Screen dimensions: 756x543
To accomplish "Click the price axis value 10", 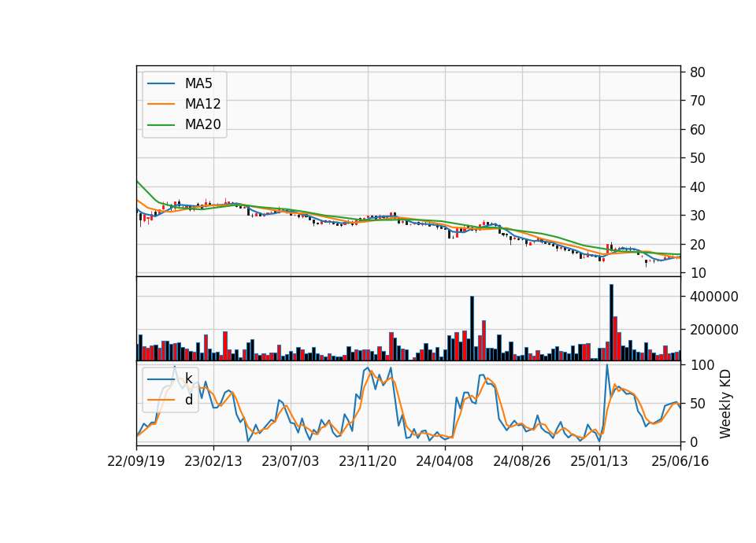I will coord(698,273).
